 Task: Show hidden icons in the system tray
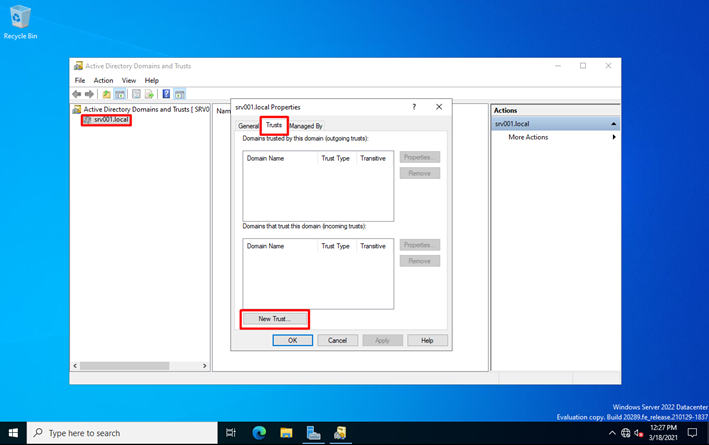tap(612, 433)
